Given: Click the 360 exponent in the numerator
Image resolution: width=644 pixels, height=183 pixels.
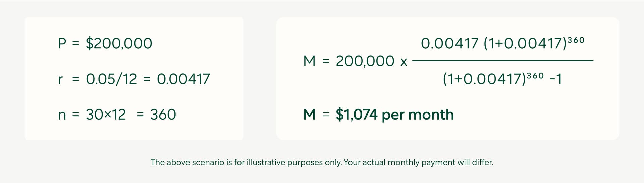Looking at the screenshot, I should click(576, 40).
